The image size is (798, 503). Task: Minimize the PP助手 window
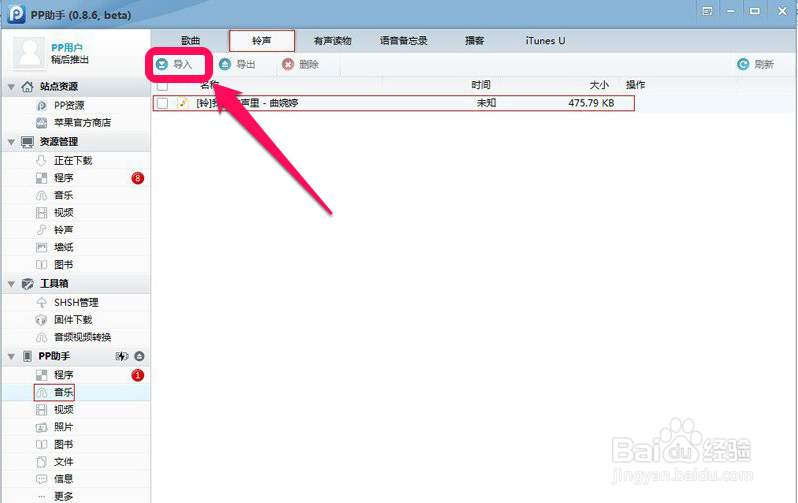(x=731, y=11)
